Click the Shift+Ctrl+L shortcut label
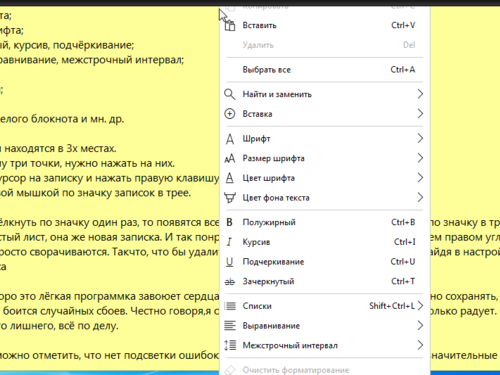The width and height of the screenshot is (500, 375). click(392, 306)
